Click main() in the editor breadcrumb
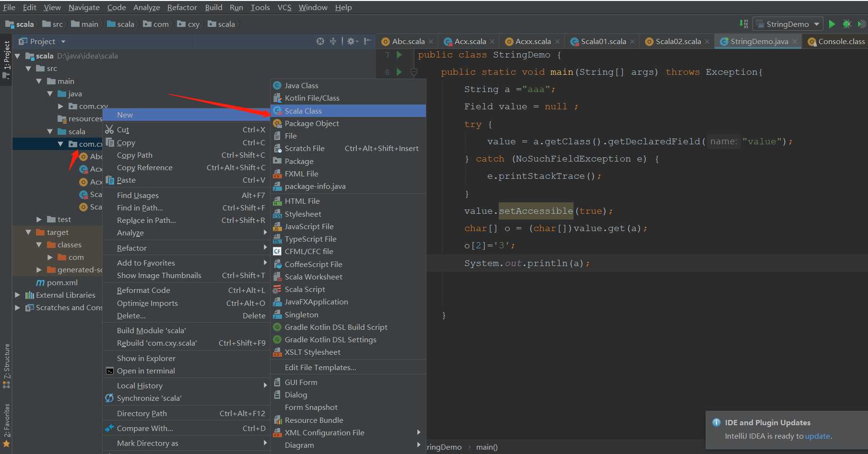 click(x=487, y=447)
